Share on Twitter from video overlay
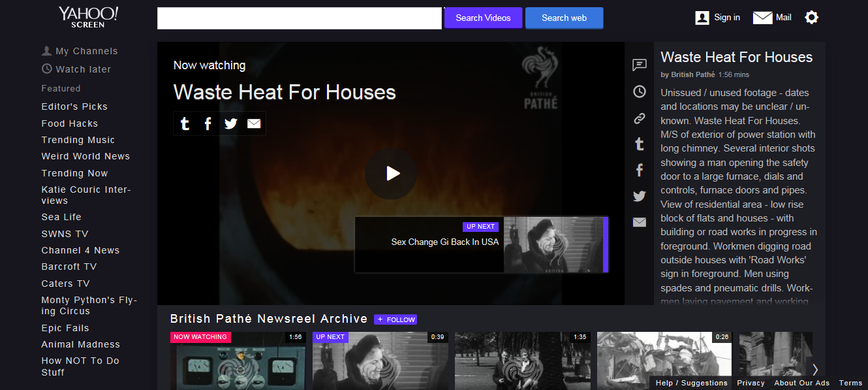 (x=231, y=123)
